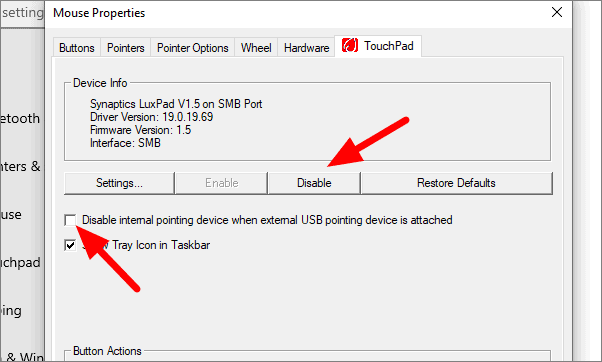Image resolution: width=602 pixels, height=362 pixels.
Task: Go to the Wheel tab
Action: pos(256,48)
